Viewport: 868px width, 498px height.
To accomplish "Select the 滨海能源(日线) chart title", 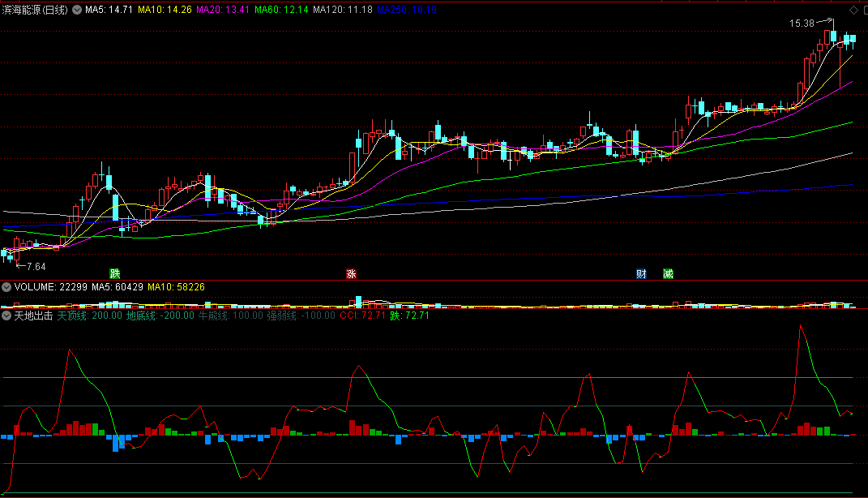I will [x=35, y=10].
